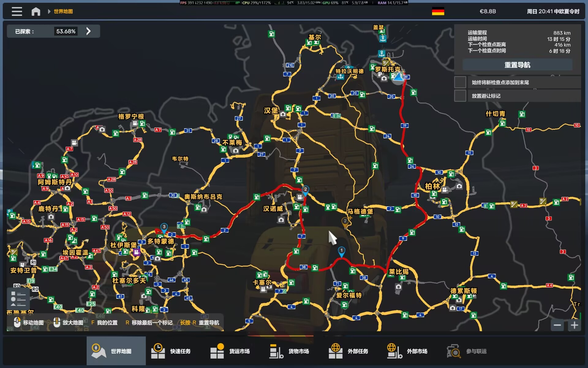Click the 移除最后一个标记 hint
Screen dimensions: 588x368
[x=149, y=323]
